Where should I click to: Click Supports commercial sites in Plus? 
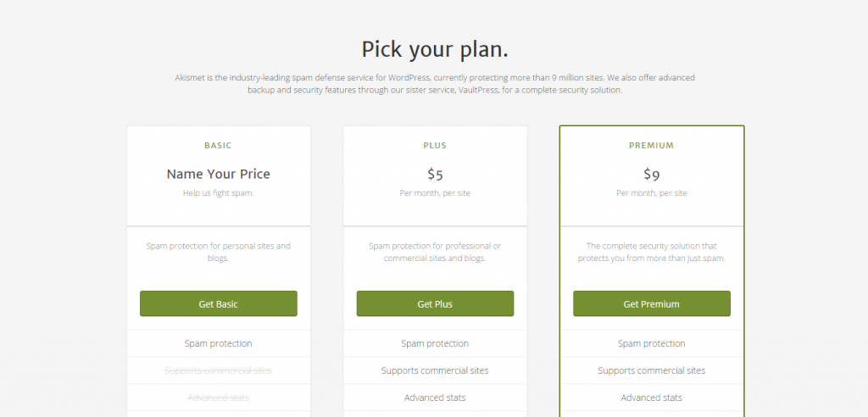[x=435, y=370]
